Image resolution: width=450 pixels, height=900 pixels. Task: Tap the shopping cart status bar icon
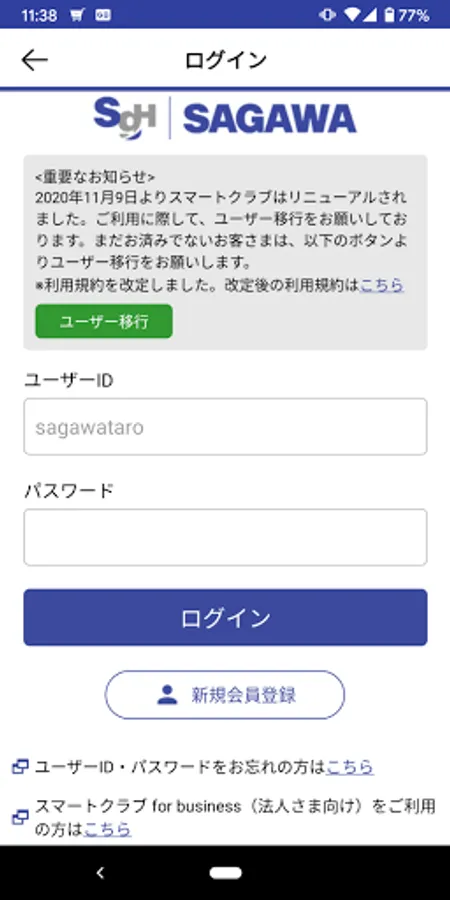point(77,15)
